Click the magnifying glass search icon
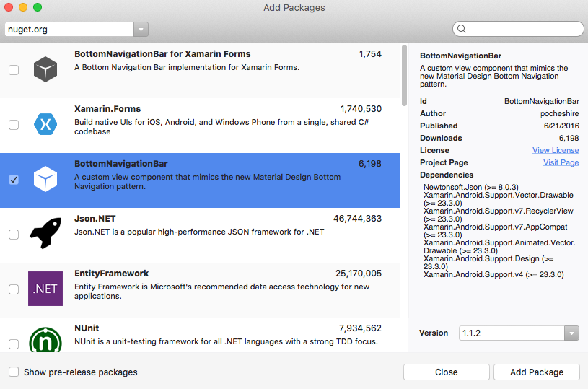Image resolution: width=588 pixels, height=389 pixels. tap(462, 29)
